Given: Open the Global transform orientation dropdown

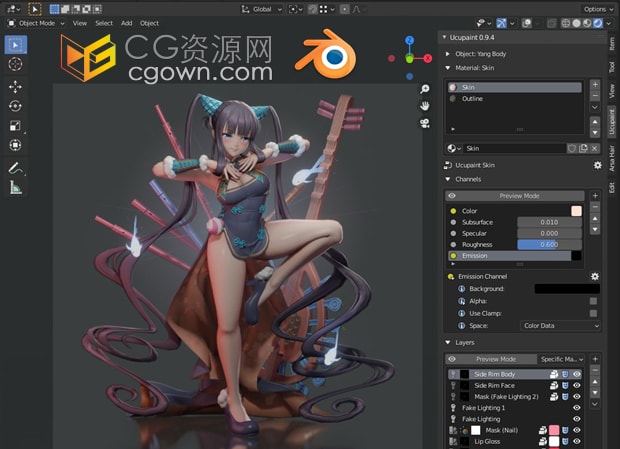Looking at the screenshot, I should point(262,9).
